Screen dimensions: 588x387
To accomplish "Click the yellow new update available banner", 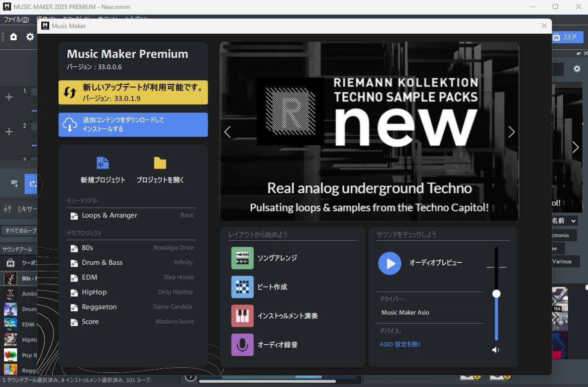I will [133, 92].
